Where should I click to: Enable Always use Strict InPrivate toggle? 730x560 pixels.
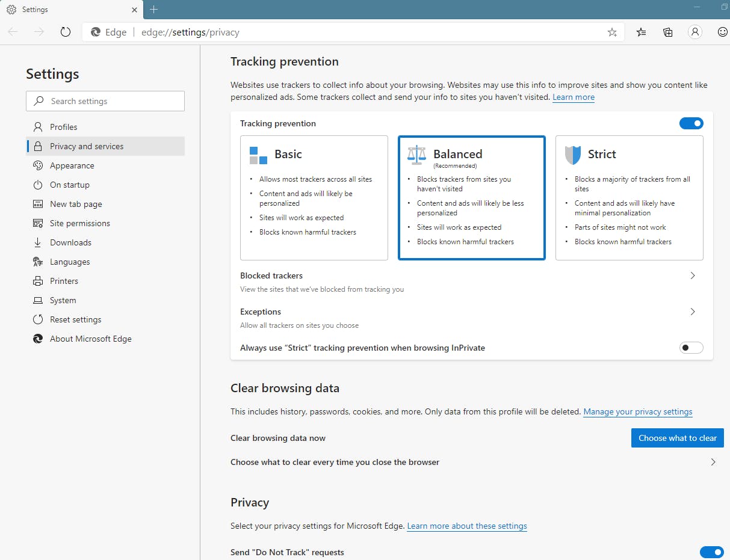pos(691,348)
